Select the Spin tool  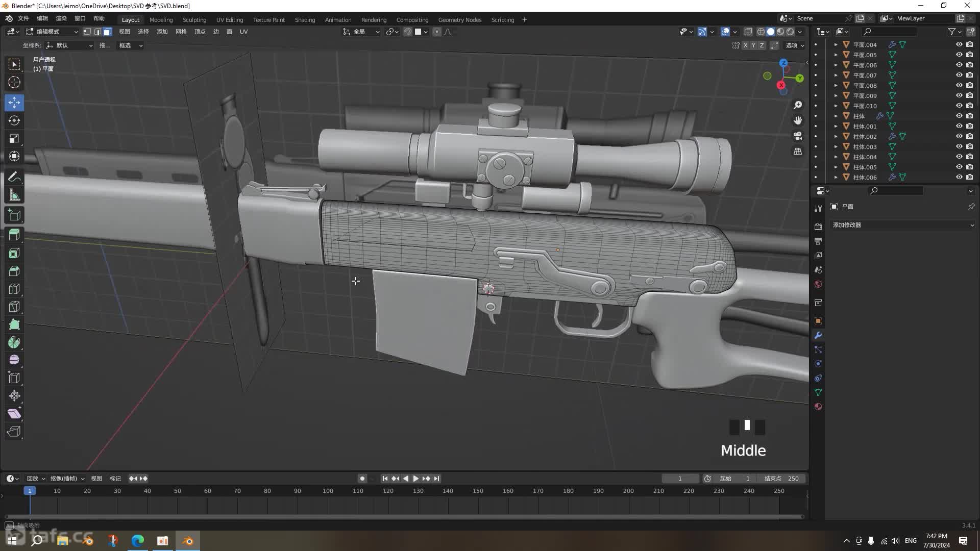tap(14, 342)
